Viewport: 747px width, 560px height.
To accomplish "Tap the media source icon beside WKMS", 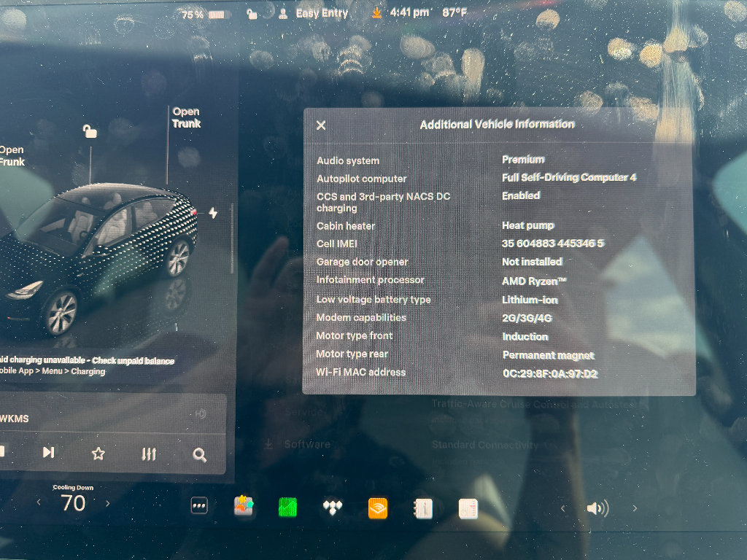I will tap(201, 414).
